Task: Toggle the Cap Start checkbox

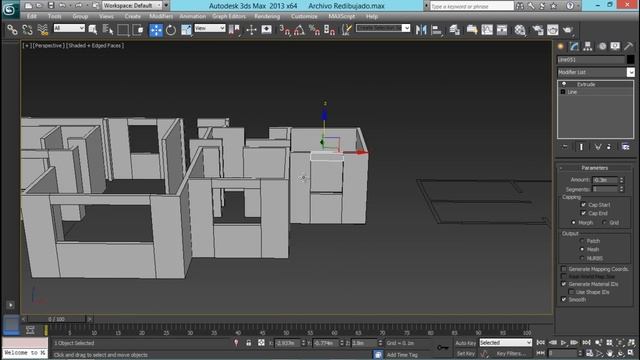Action: coord(584,204)
